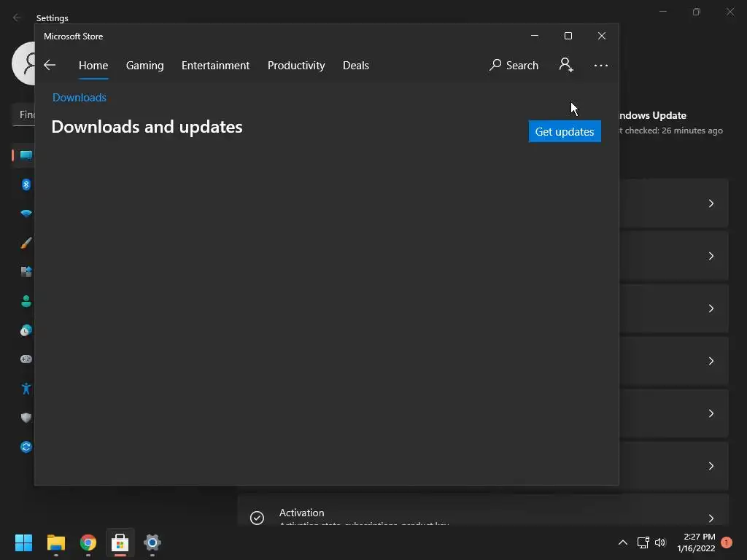
Task: Restore down the Settings window
Action: 697,12
